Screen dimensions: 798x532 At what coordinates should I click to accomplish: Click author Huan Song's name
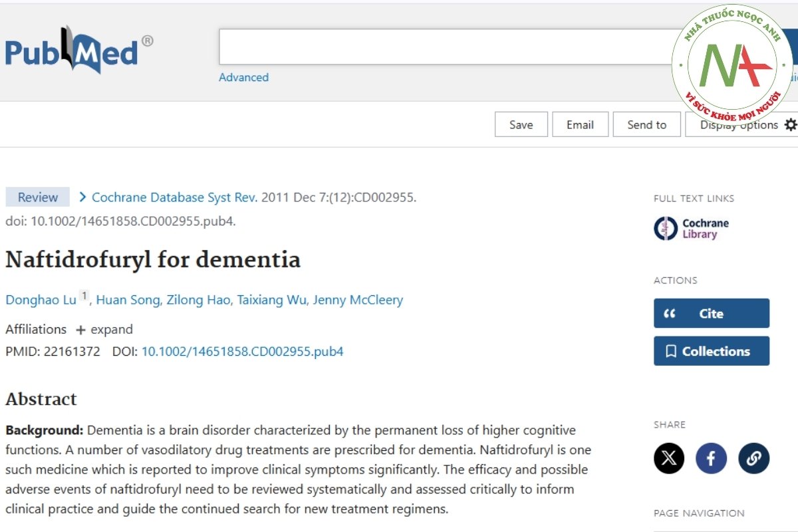(x=128, y=300)
